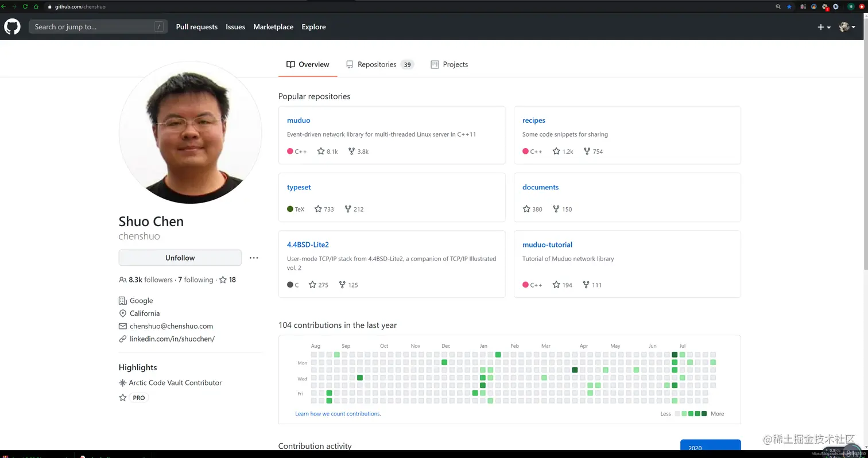Click the 1.2k stars count on recipes

[x=563, y=152]
